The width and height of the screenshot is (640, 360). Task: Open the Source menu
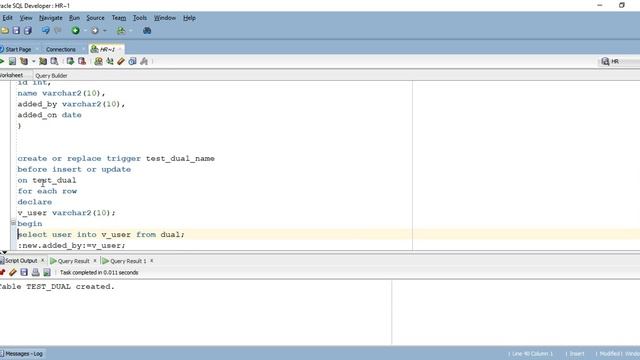pos(95,18)
